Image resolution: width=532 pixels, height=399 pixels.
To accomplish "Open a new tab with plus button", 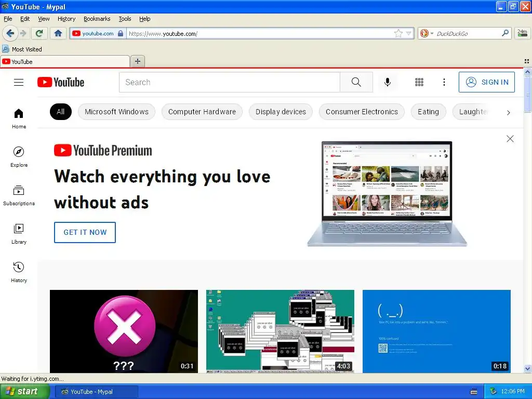I will coord(137,61).
